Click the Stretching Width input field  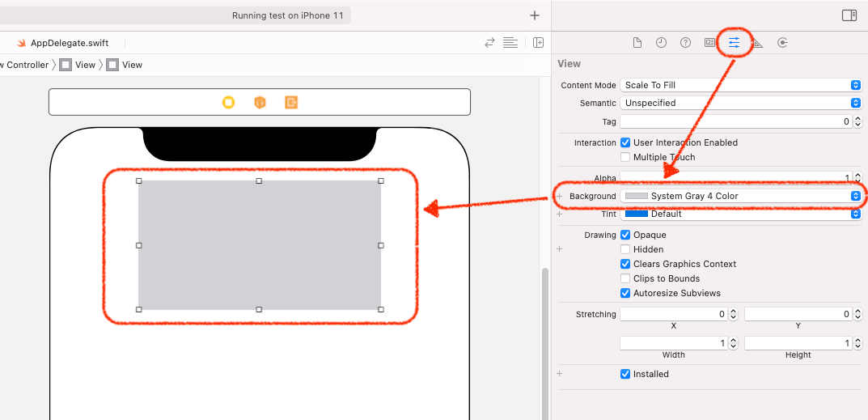click(674, 344)
